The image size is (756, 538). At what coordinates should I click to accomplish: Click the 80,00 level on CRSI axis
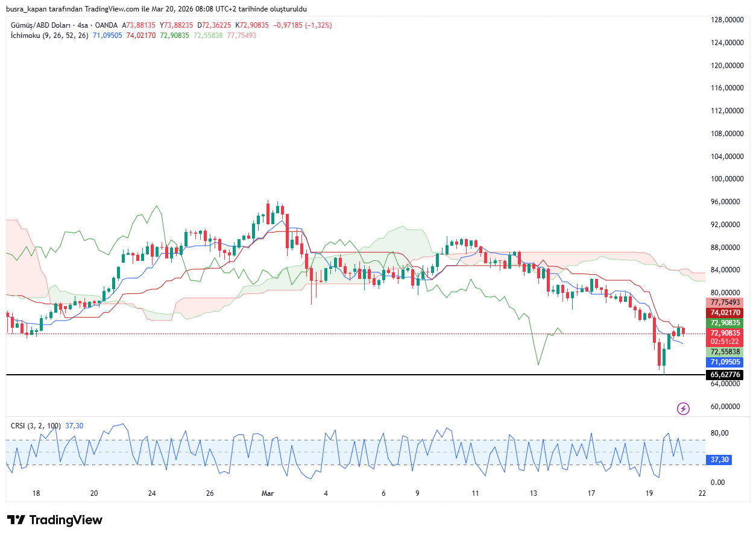(x=719, y=433)
